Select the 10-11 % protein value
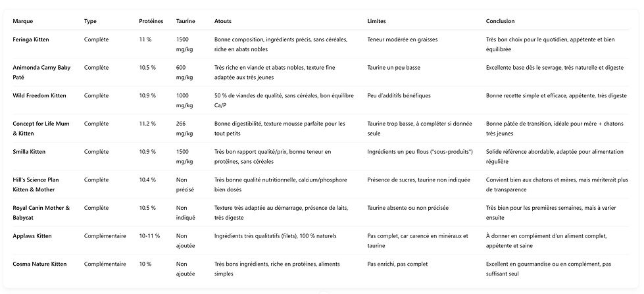 click(149, 235)
